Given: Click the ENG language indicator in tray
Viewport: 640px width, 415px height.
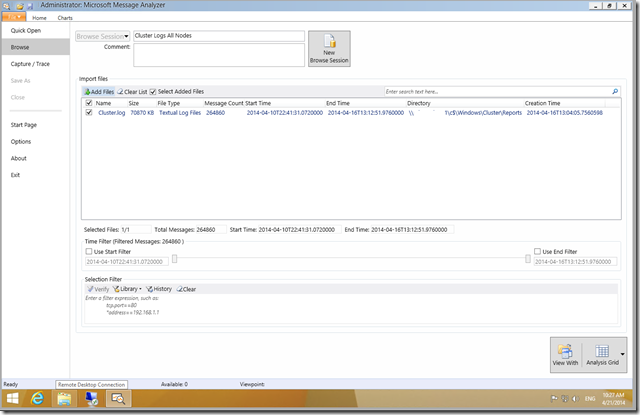Looking at the screenshot, I should pos(590,399).
